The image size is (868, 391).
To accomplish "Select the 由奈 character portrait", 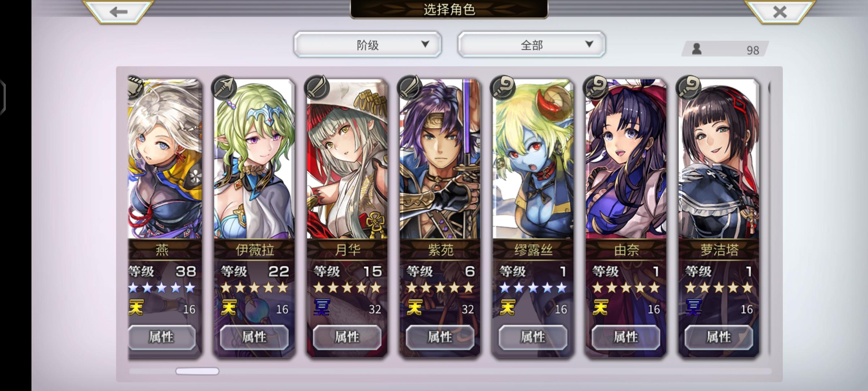I will point(626,159).
